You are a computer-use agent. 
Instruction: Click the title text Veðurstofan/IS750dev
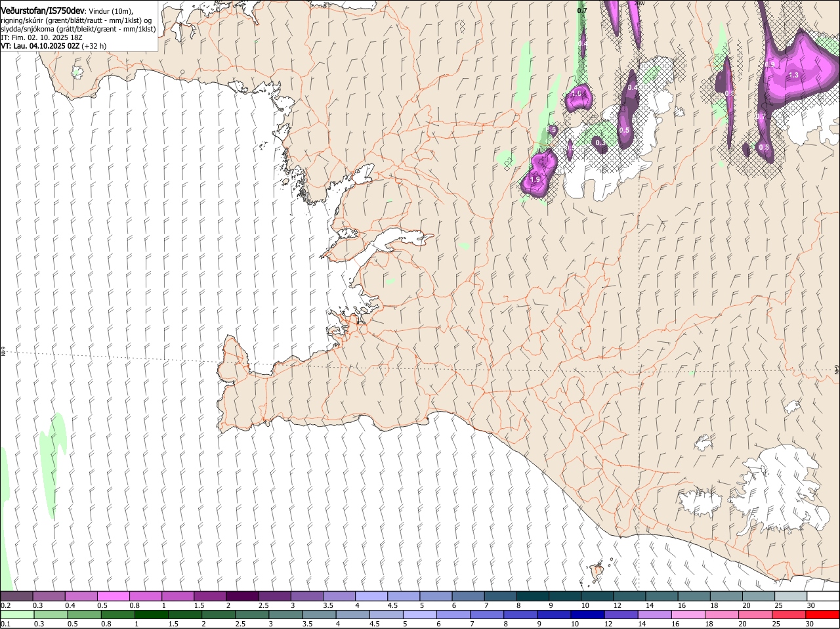43,11
